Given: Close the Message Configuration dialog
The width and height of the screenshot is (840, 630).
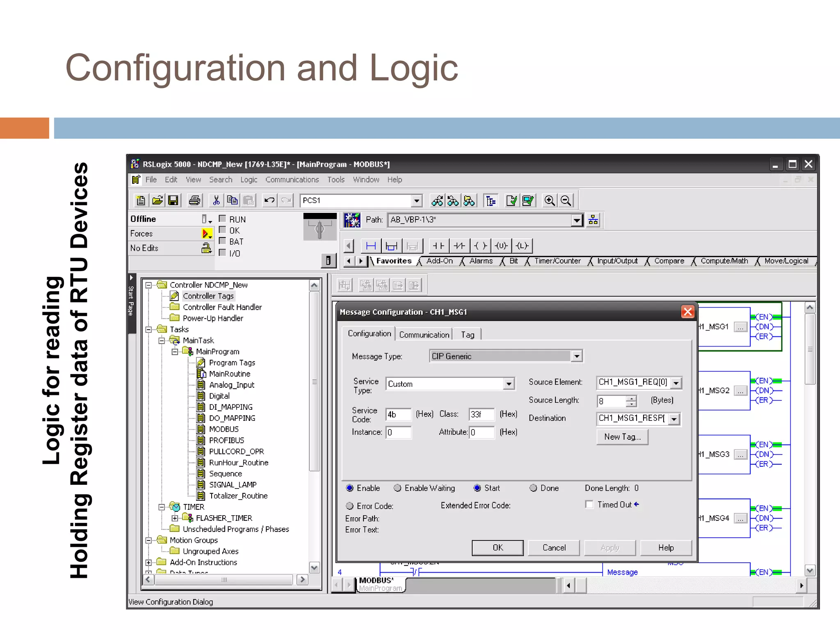Looking at the screenshot, I should (688, 312).
